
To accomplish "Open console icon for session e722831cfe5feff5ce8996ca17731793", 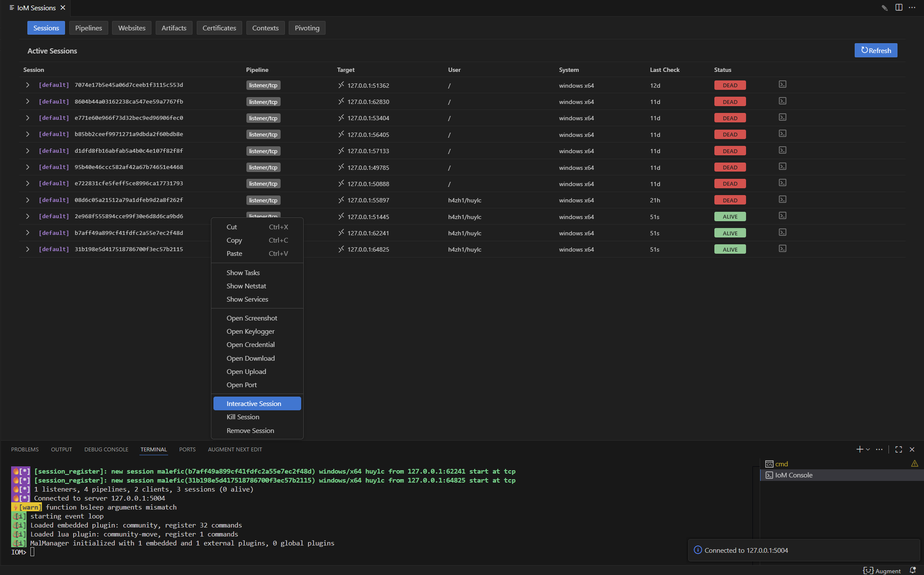I will (x=782, y=183).
